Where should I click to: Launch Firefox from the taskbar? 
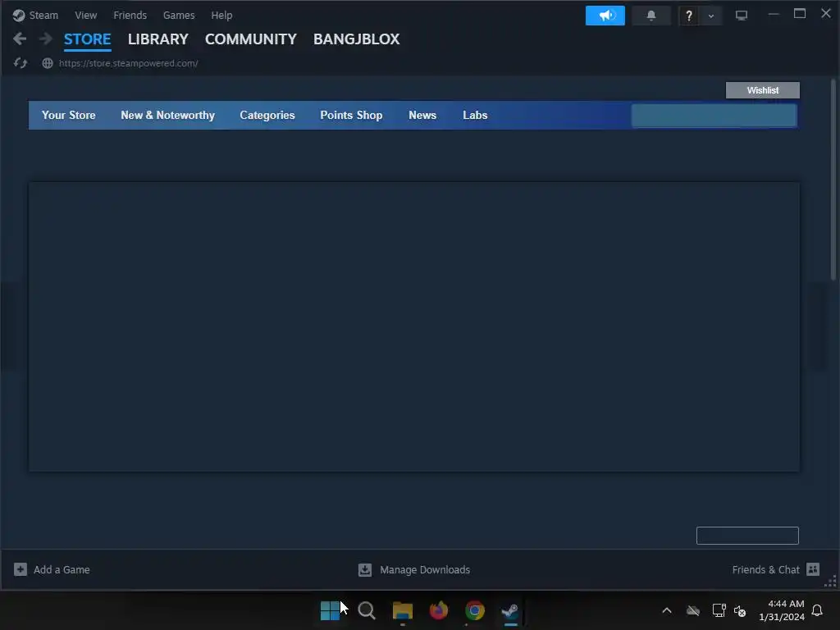pyautogui.click(x=439, y=610)
